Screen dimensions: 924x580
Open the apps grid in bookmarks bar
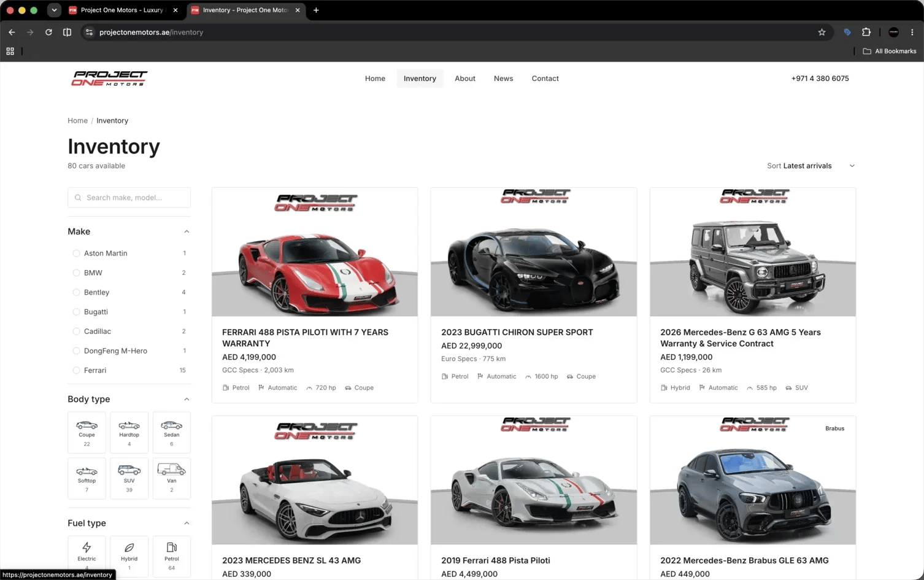coord(10,51)
